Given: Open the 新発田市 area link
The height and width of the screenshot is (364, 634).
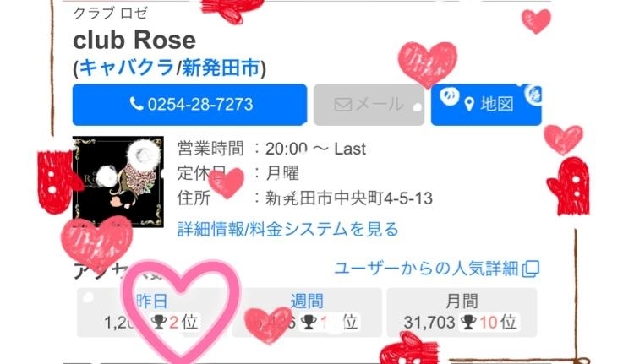Looking at the screenshot, I should click(x=221, y=68).
